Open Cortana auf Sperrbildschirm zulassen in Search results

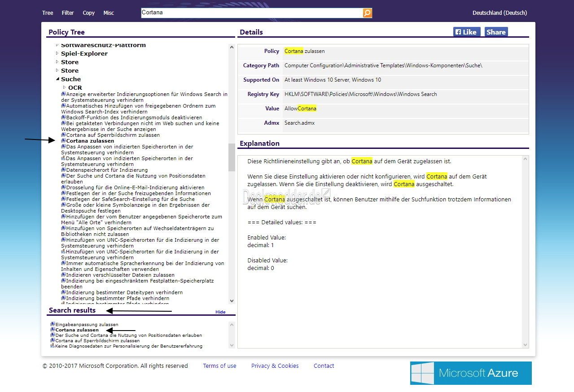(97, 340)
